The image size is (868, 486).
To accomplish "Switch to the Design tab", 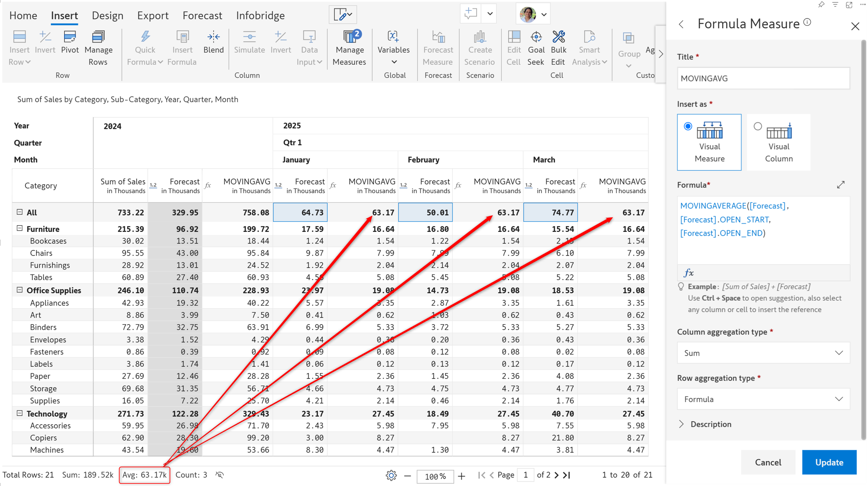I will 107,15.
